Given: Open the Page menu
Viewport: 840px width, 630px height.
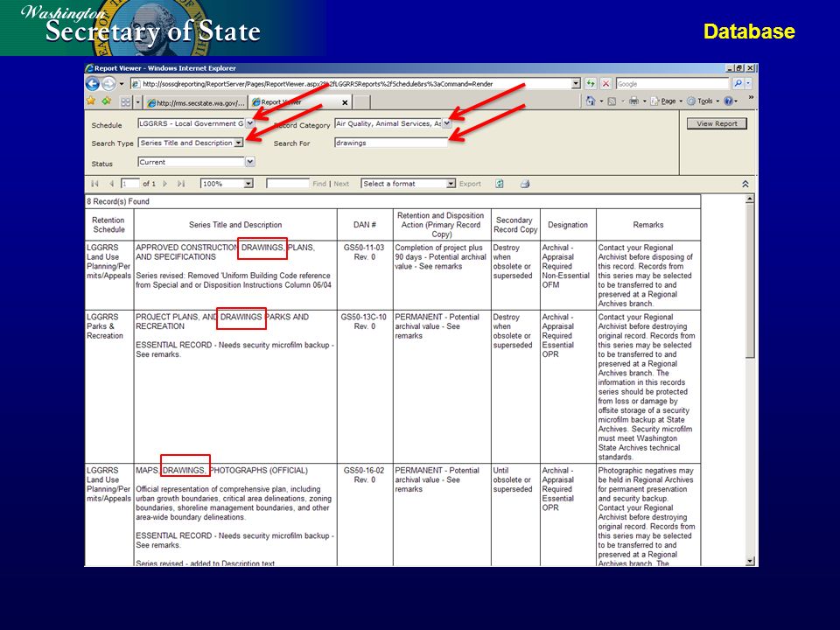Looking at the screenshot, I should pyautogui.click(x=667, y=101).
